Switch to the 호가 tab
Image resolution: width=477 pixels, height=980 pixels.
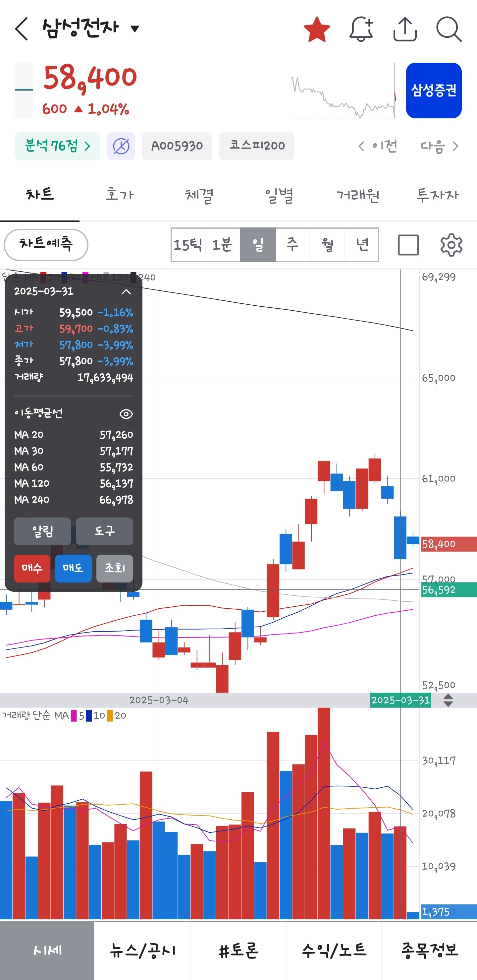[119, 195]
